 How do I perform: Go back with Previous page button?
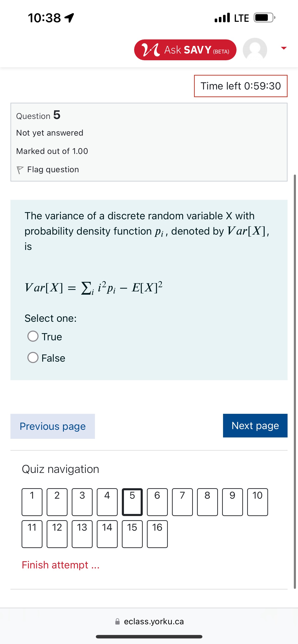pyautogui.click(x=52, y=426)
